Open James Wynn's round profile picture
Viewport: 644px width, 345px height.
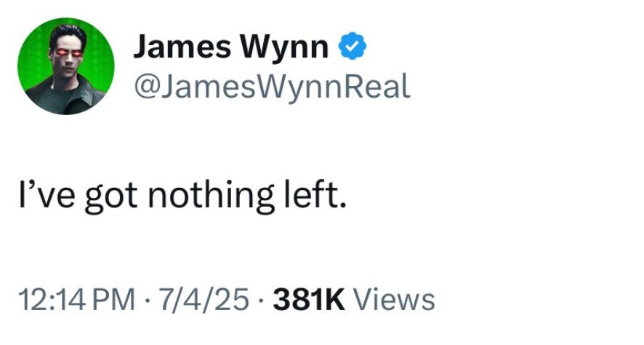click(65, 66)
